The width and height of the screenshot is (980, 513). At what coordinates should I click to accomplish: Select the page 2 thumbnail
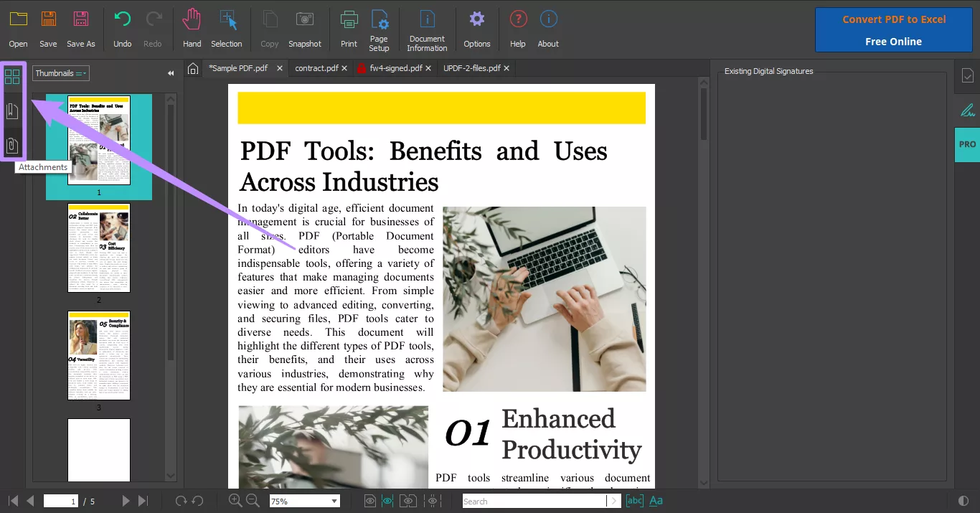pos(98,248)
